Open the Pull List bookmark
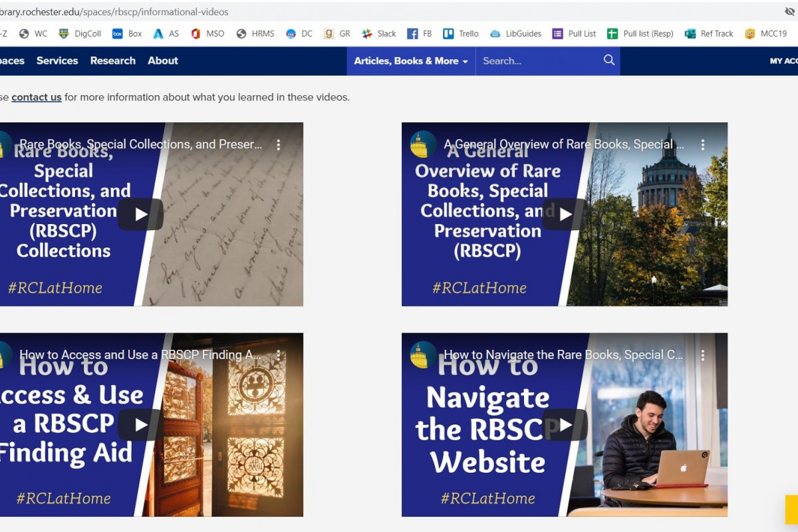This screenshot has width=798, height=532. tap(574, 34)
